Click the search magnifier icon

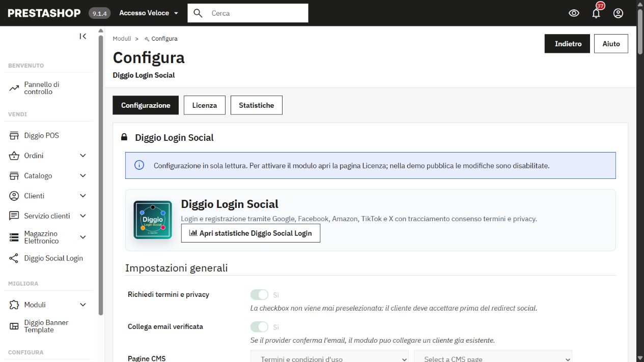point(199,13)
